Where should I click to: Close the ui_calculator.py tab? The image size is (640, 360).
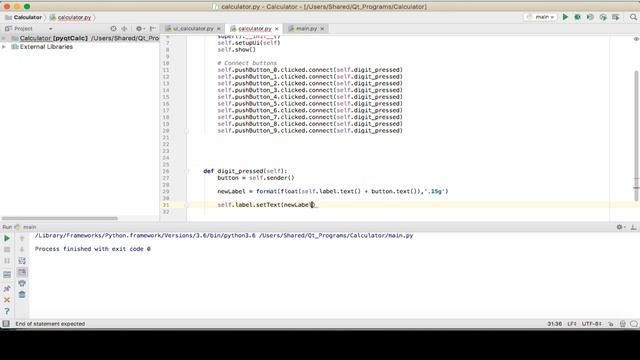(219, 29)
